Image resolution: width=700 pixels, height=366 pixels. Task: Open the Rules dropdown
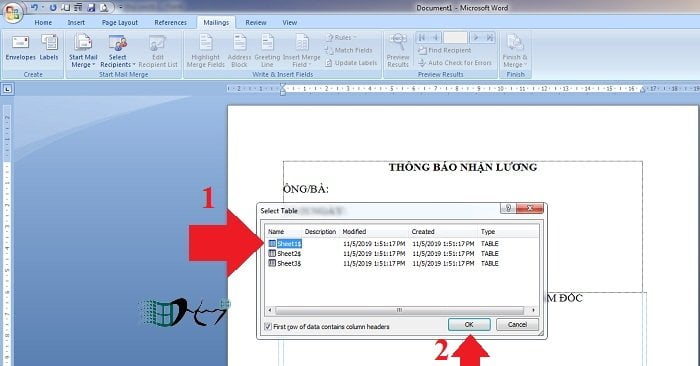pyautogui.click(x=341, y=37)
